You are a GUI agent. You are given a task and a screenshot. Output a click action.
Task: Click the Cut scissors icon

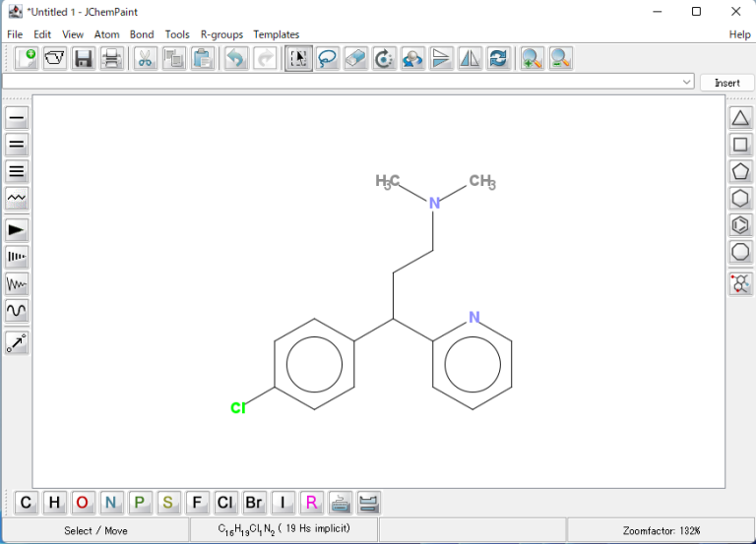145,59
